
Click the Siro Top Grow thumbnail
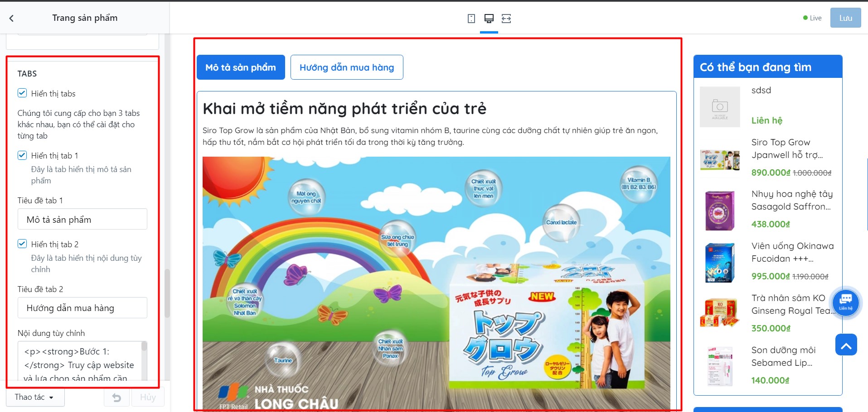tap(720, 159)
